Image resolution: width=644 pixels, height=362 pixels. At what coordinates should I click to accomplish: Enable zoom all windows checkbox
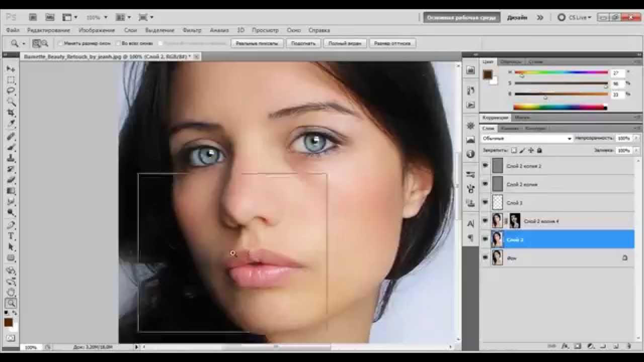[x=118, y=43]
